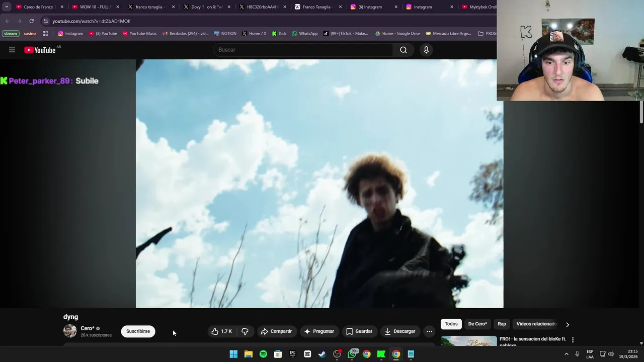Click the magnifier search button
Viewport: 644px width, 362px height.
pyautogui.click(x=404, y=50)
